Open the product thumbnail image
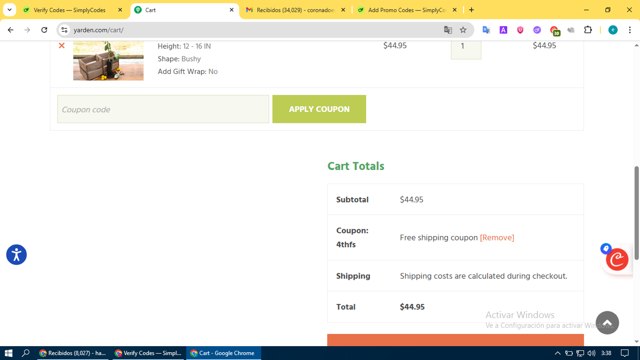Screen dimensions: 640x360 point(108,60)
